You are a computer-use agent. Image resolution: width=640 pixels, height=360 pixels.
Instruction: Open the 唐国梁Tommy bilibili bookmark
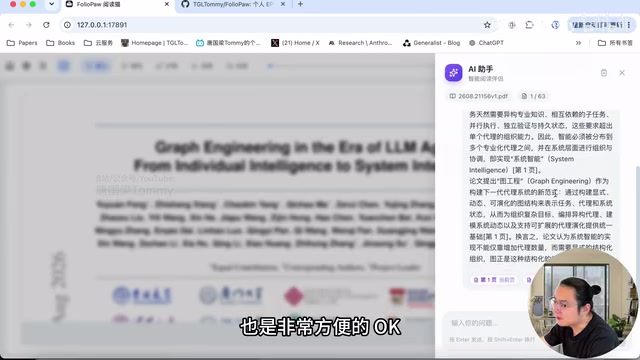point(228,43)
